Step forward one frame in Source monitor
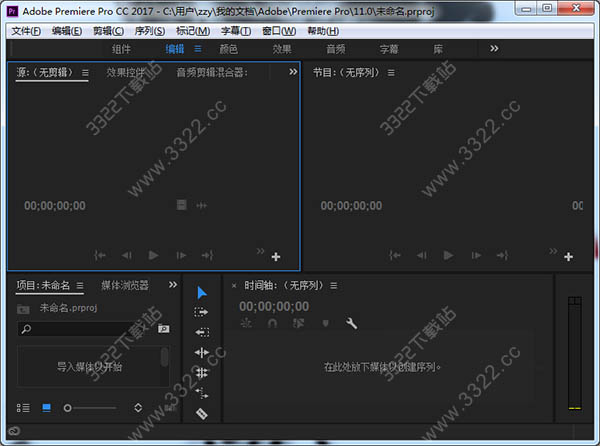This screenshot has height=446, width=600. point(181,255)
